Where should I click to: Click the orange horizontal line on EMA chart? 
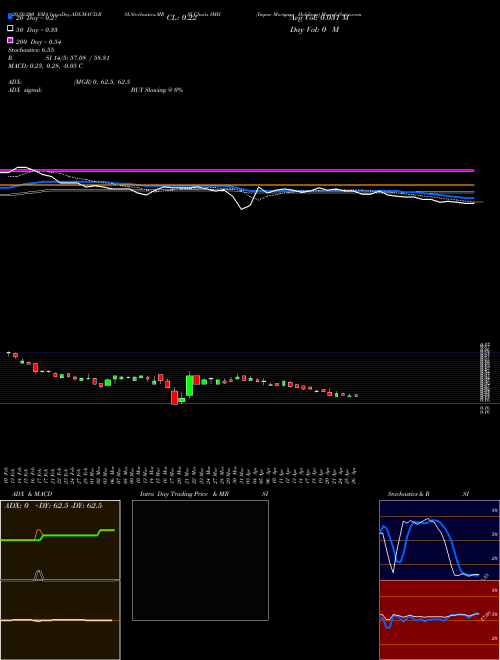(x=237, y=185)
